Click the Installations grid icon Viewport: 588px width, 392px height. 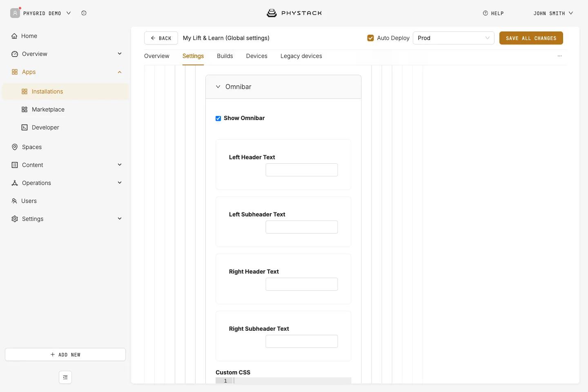(x=24, y=91)
